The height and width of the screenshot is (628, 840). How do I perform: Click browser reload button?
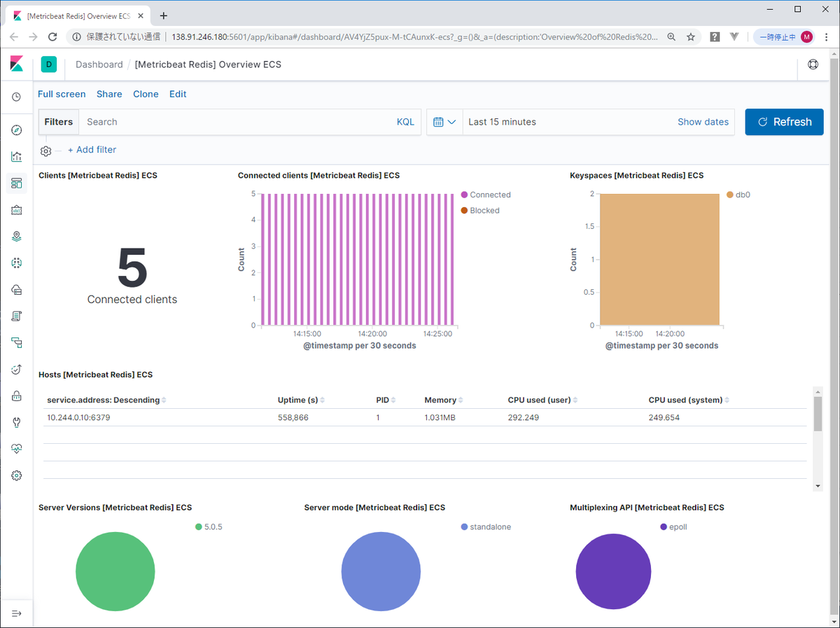coord(53,37)
